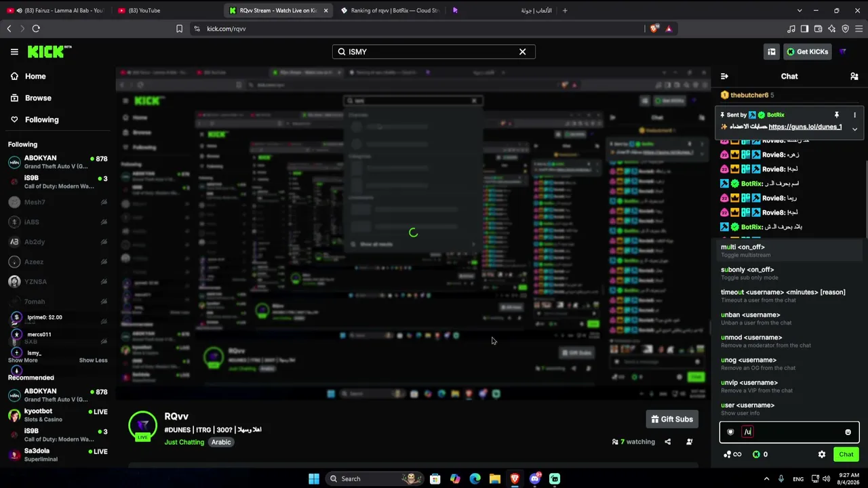This screenshot has height=488, width=868.
Task: Switch to the Fairuz - Lamma Al Bab tab
Action: pyautogui.click(x=56, y=10)
